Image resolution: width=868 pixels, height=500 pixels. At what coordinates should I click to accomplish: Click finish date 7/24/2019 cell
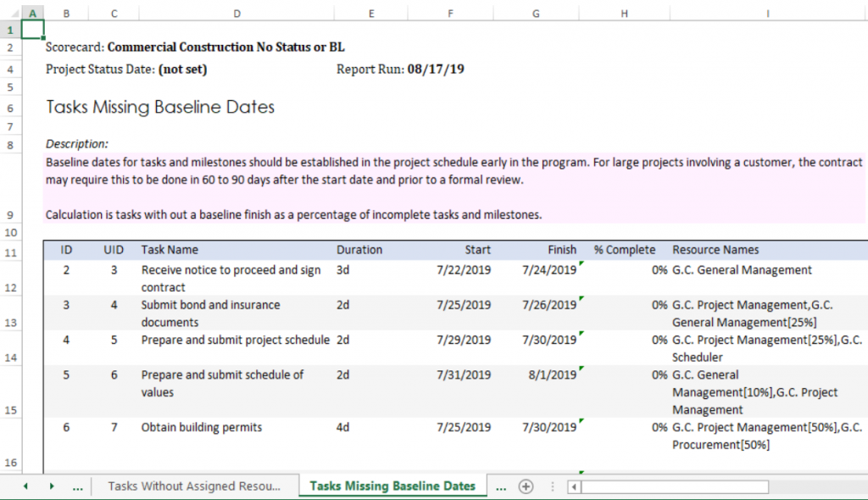coord(548,270)
